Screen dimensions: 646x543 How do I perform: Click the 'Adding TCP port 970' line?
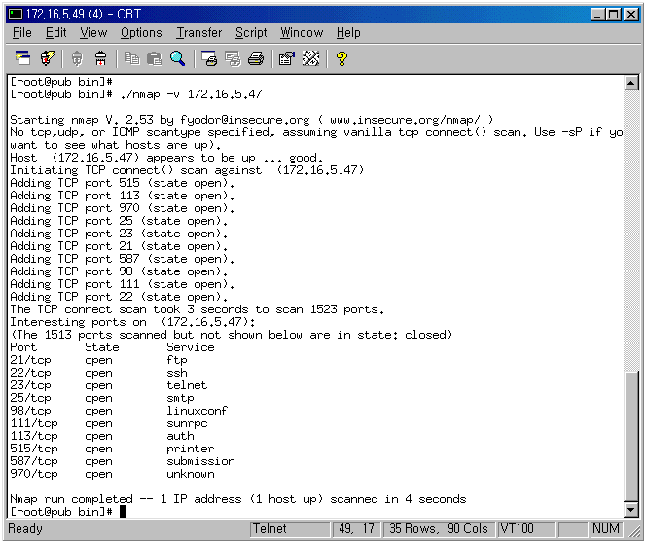(x=122, y=208)
